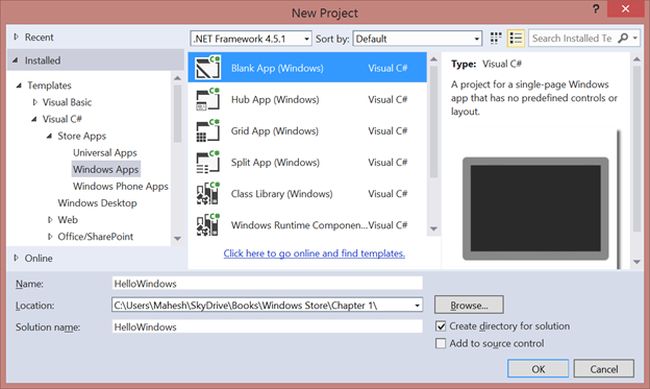Click the Solution name input field

click(267, 327)
